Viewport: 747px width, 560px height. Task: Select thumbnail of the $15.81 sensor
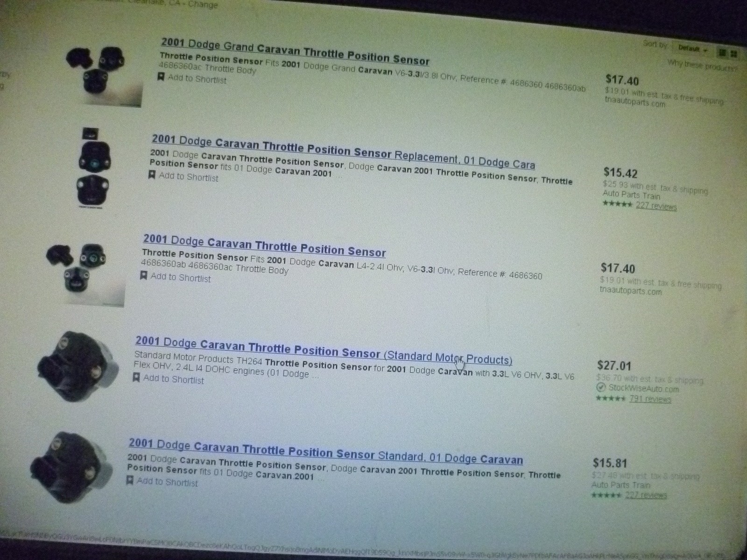coord(72,467)
